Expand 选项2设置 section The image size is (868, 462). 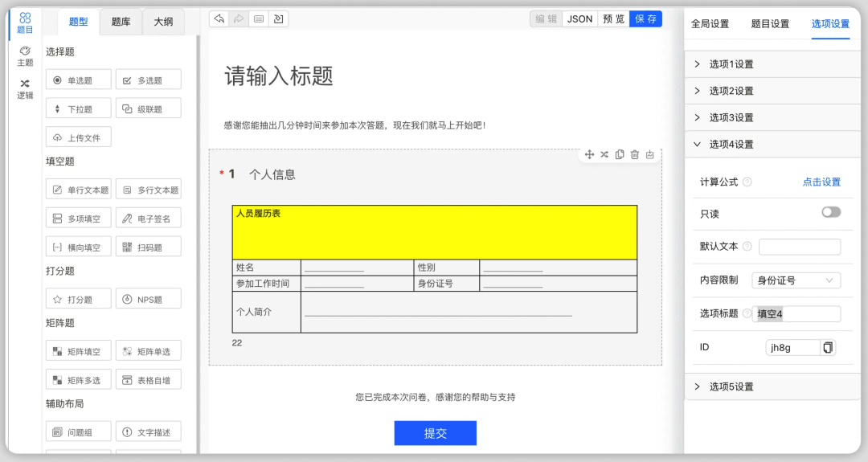773,91
